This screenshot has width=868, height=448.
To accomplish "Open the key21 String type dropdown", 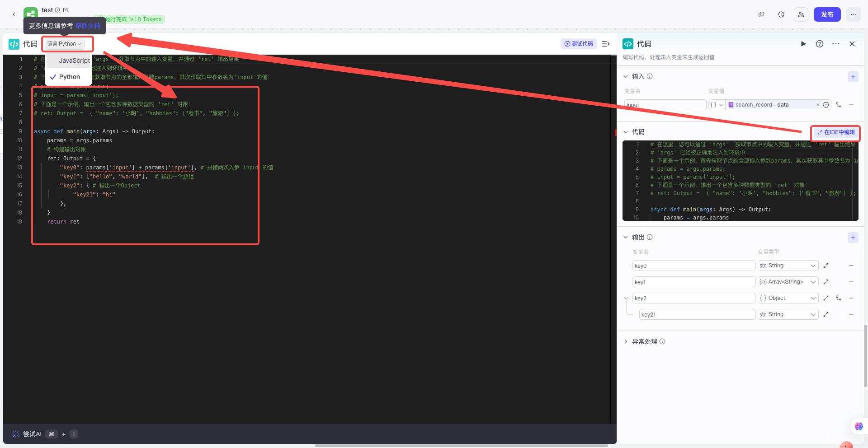I will 788,314.
